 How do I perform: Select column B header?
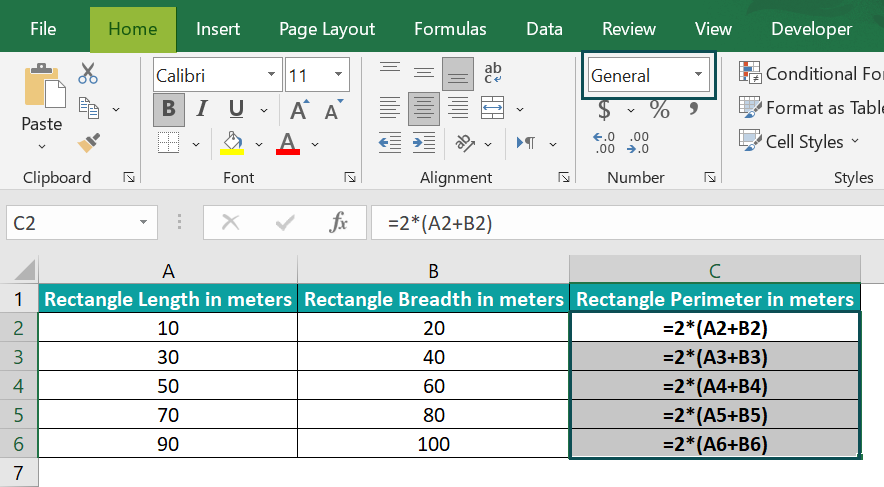click(x=433, y=271)
